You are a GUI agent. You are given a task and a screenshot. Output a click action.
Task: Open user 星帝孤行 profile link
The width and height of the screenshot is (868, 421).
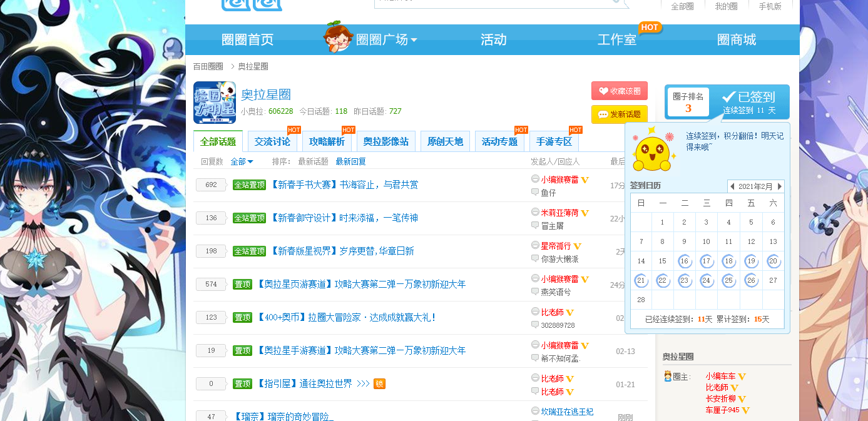[556, 246]
